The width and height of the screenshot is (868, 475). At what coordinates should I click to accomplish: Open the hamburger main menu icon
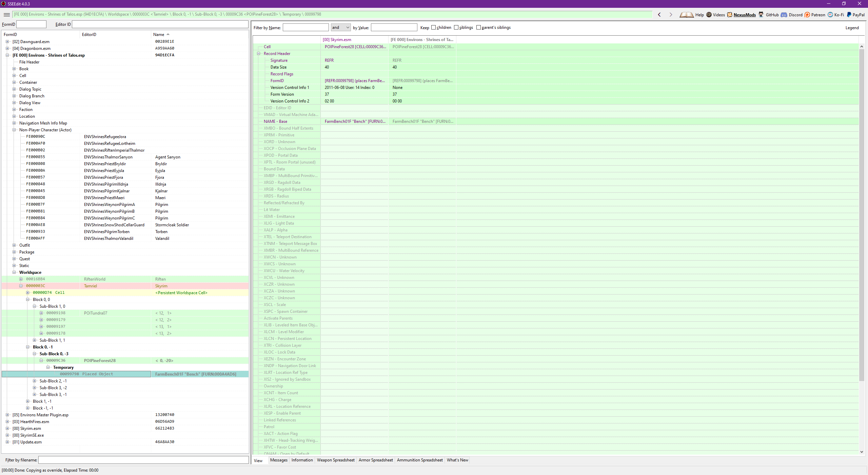(x=6, y=15)
